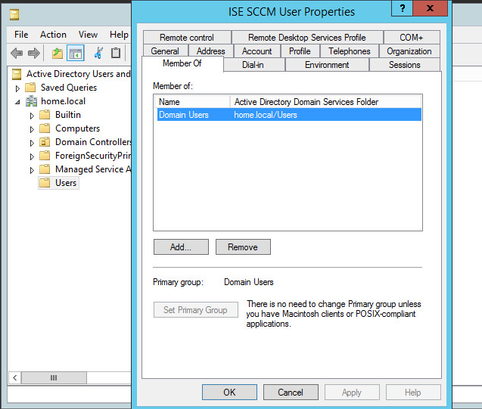Open the COM+ tab
Screen dimensions: 482x409
pyautogui.click(x=412, y=37)
